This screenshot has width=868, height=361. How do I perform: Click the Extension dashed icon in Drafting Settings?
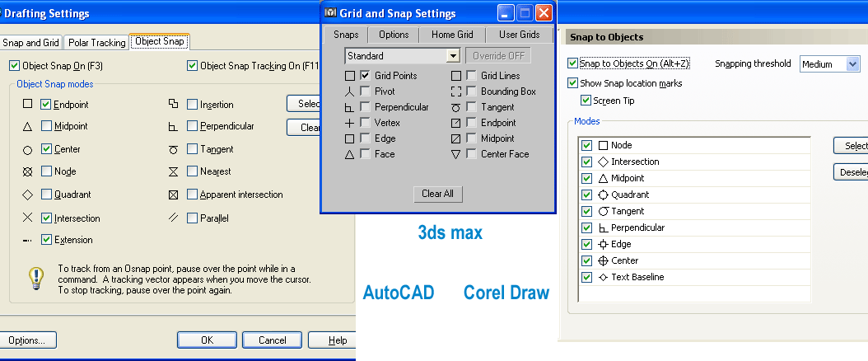(x=28, y=241)
